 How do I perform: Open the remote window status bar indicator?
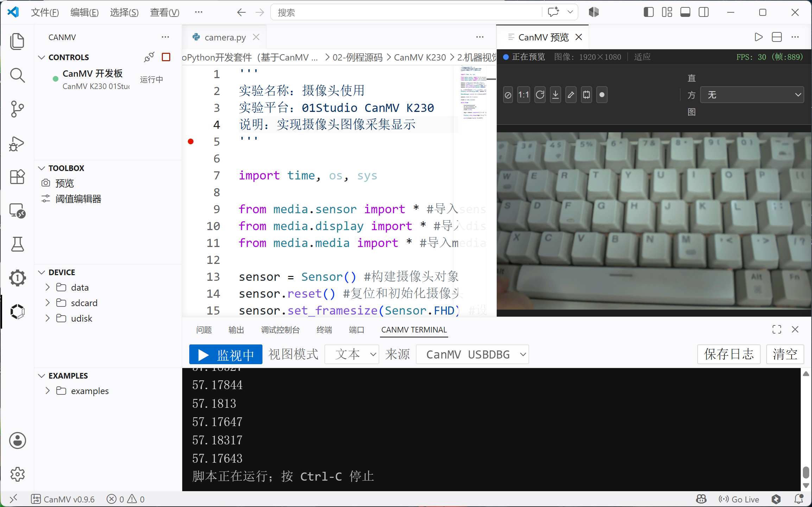tap(13, 499)
